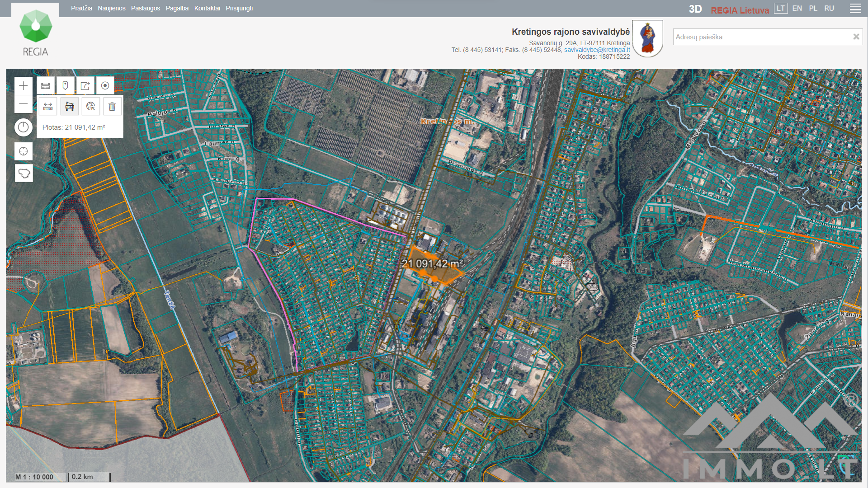Click the Kretingos rajono savivaldybė title

(x=571, y=32)
